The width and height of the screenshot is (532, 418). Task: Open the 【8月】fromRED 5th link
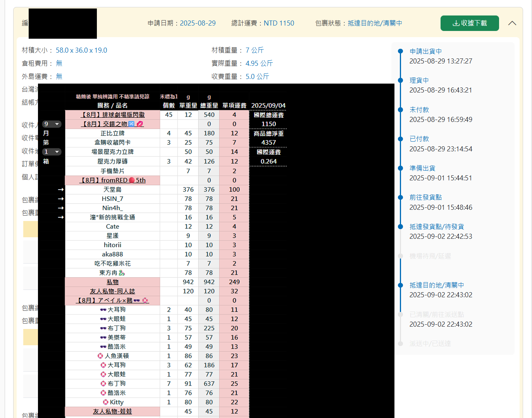click(112, 180)
